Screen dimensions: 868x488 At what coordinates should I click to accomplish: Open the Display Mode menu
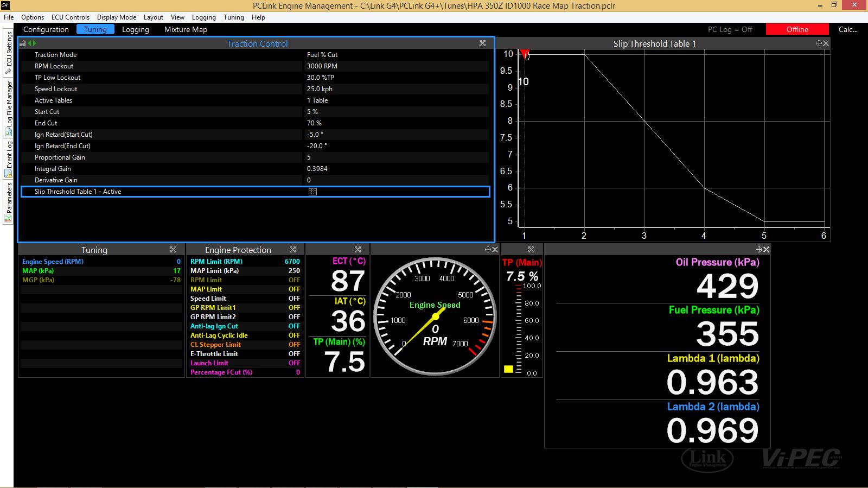(x=117, y=17)
